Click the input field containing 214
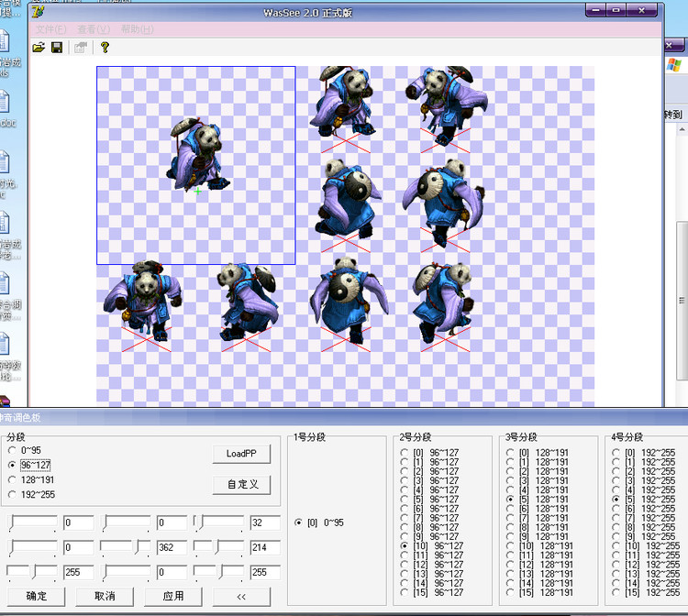Screen dimensions: 688x616 click(264, 547)
